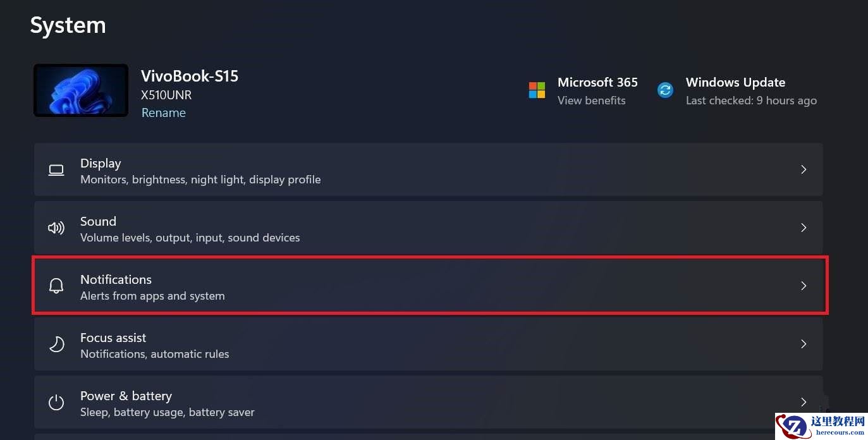Expand the Sound settings row chevron
This screenshot has height=440, width=868.
[804, 228]
